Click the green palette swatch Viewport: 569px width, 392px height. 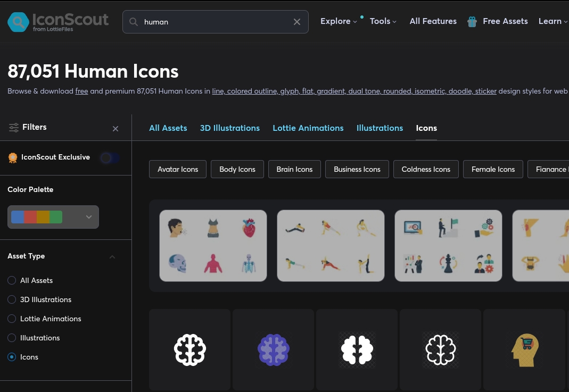tap(56, 217)
